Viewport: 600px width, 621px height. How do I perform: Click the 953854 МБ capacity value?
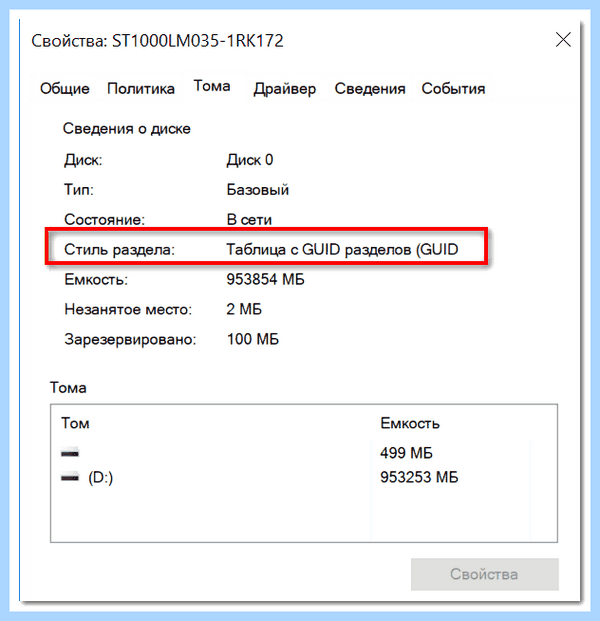click(265, 280)
